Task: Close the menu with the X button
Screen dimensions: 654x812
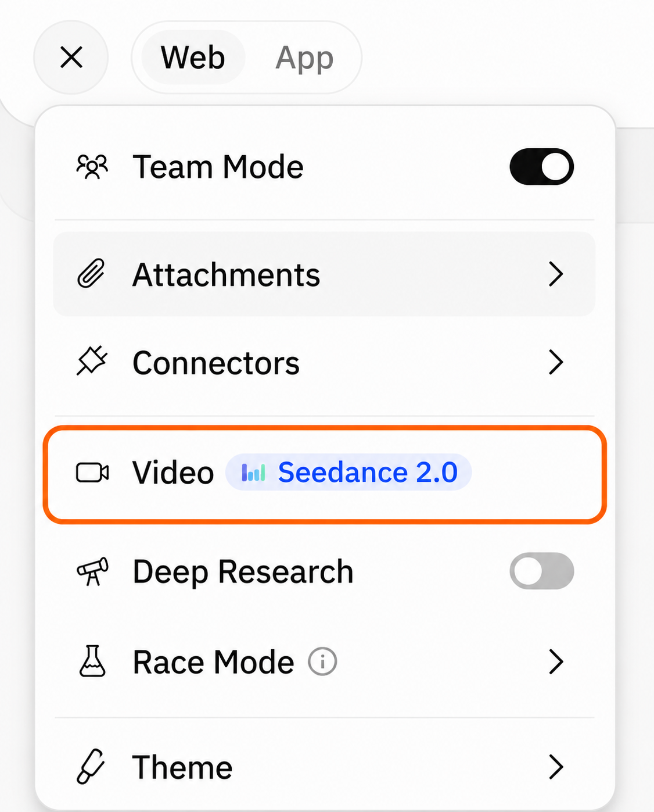Action: point(71,57)
